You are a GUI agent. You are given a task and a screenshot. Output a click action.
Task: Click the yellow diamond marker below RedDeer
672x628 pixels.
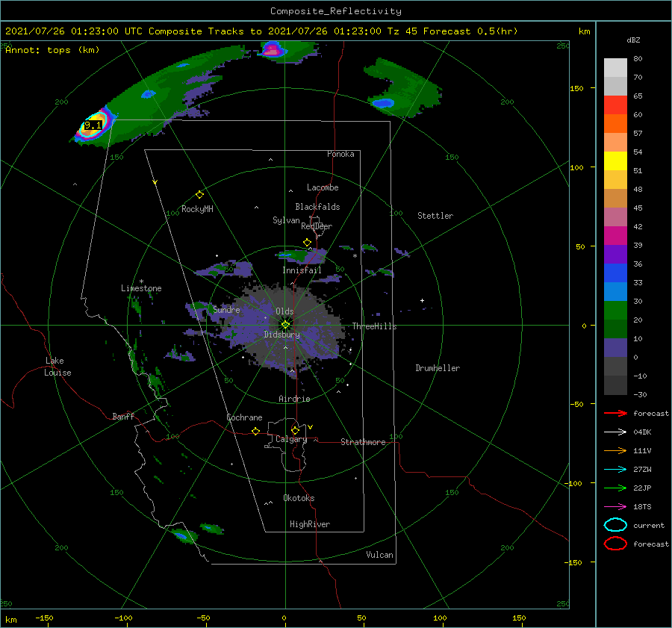[308, 243]
